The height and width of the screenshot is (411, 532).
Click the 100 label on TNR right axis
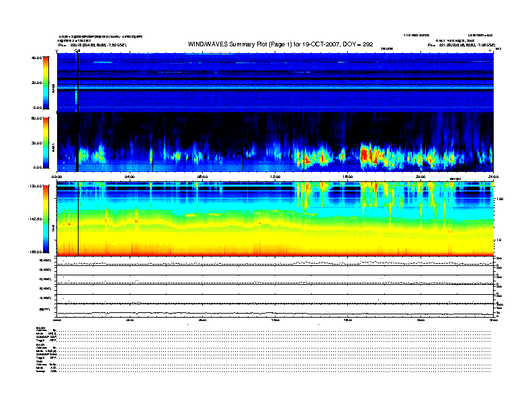tap(500, 199)
